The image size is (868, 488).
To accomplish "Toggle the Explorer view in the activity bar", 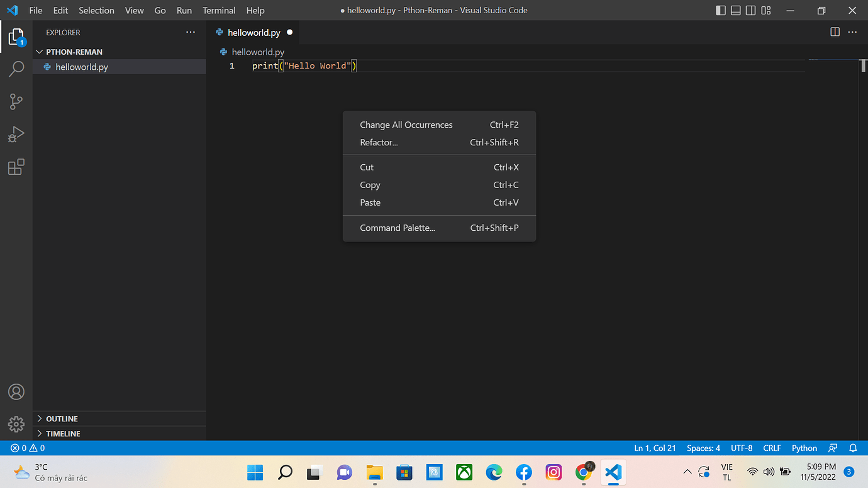I will click(x=16, y=36).
